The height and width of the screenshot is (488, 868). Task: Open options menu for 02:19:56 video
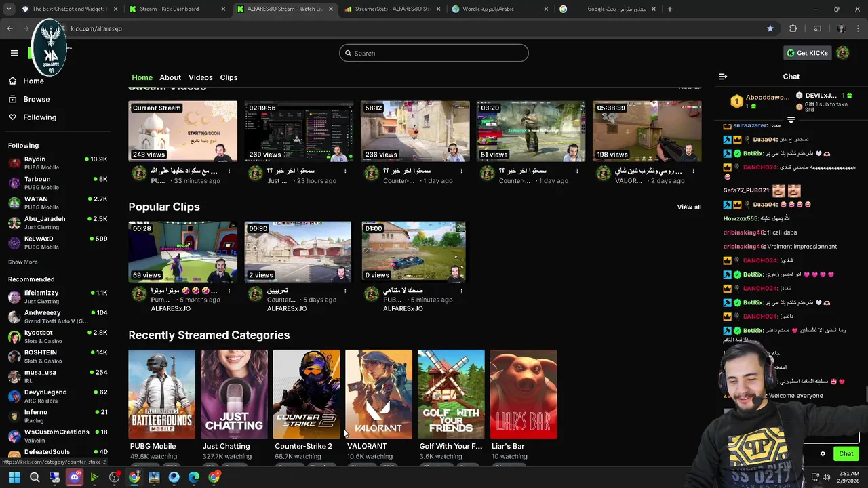pyautogui.click(x=345, y=171)
